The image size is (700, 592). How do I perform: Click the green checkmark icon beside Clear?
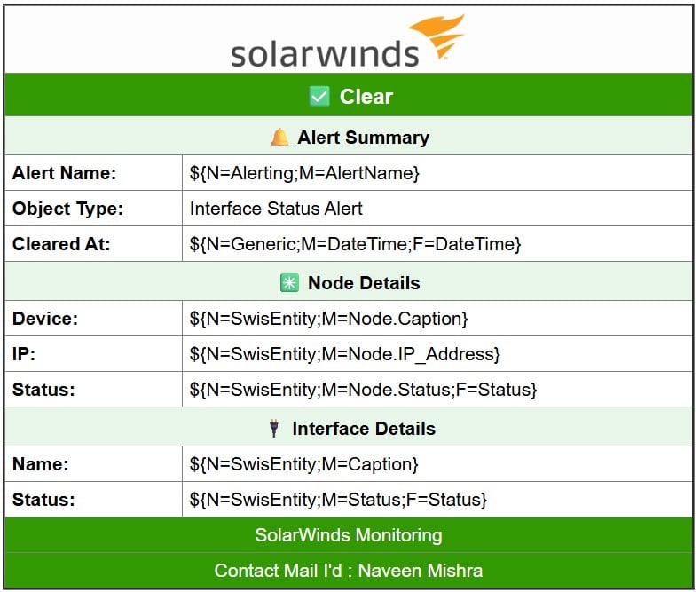point(319,96)
